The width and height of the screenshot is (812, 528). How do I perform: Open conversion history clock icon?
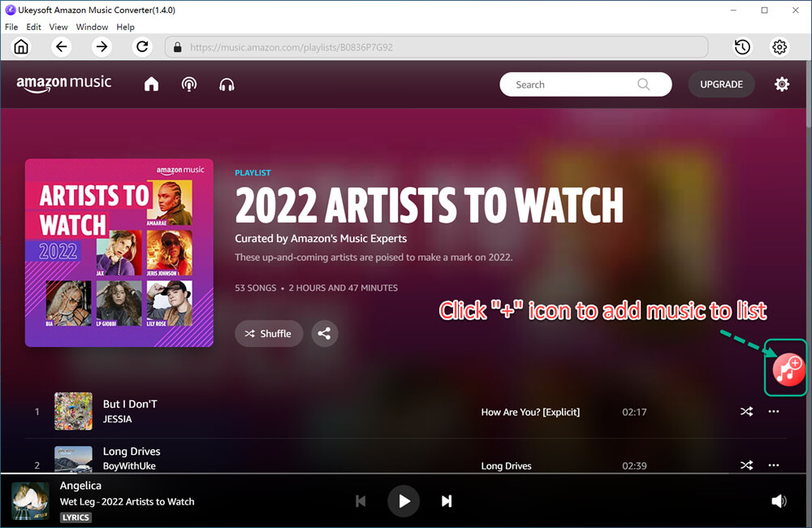pyautogui.click(x=743, y=47)
